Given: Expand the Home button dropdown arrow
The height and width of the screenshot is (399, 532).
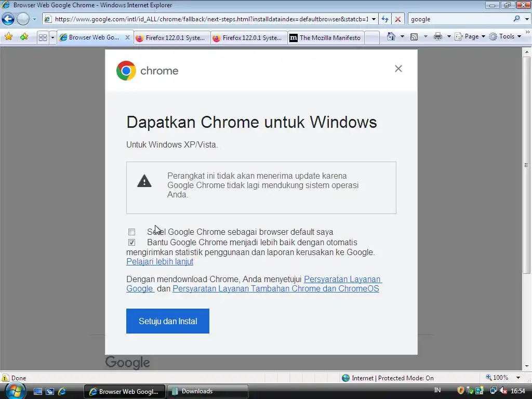Looking at the screenshot, I should click(402, 36).
